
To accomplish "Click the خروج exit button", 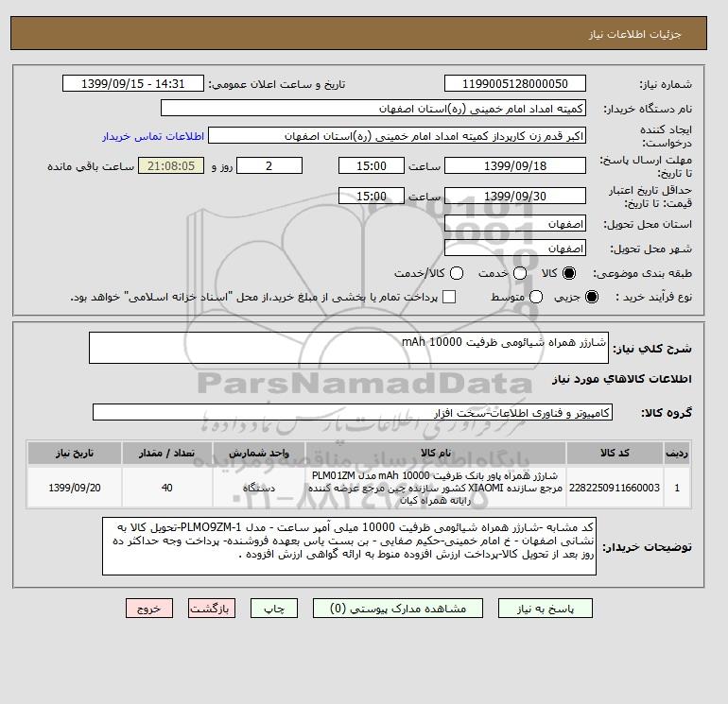I will (x=149, y=609).
